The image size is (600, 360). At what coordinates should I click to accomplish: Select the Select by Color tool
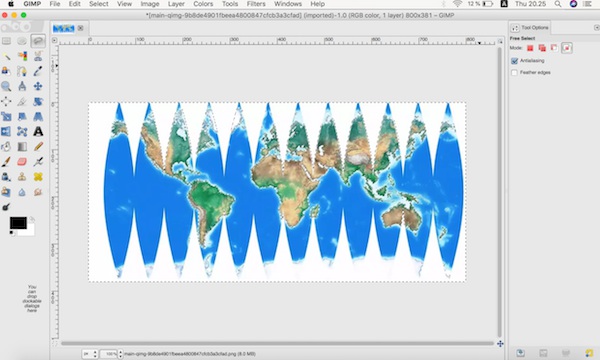[22, 56]
